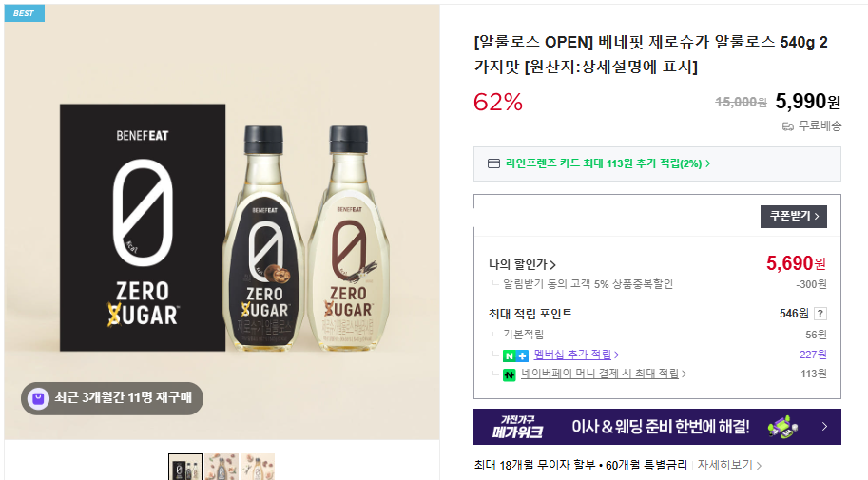
Task: Click the green N+ membership icon
Action: tap(515, 356)
